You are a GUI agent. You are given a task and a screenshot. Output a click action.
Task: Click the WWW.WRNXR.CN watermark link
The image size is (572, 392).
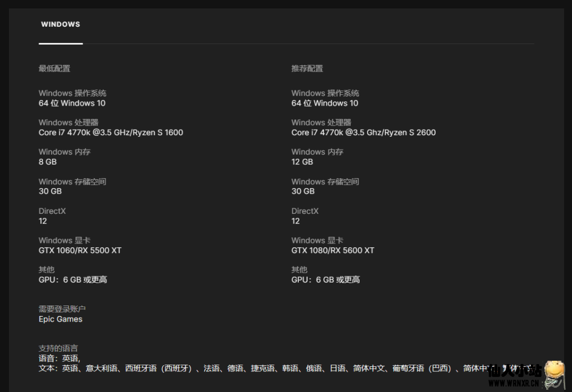[x=512, y=383]
